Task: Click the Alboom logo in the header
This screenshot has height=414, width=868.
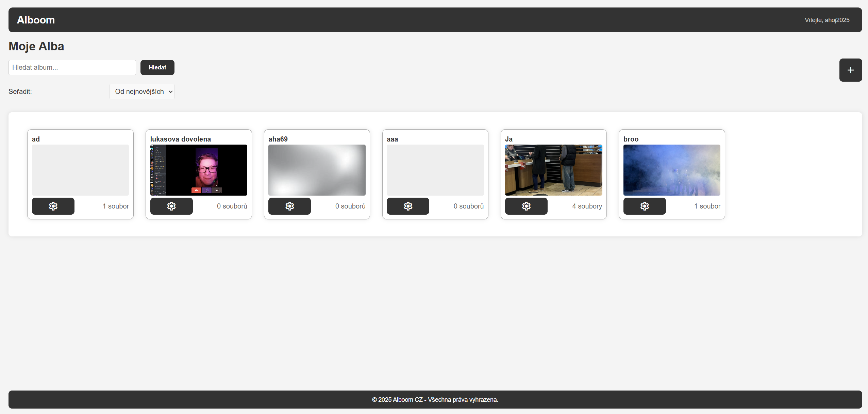Action: pos(35,20)
